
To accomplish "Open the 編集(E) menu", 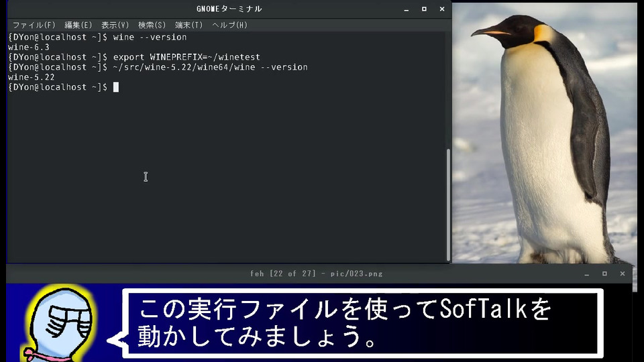I will point(78,25).
